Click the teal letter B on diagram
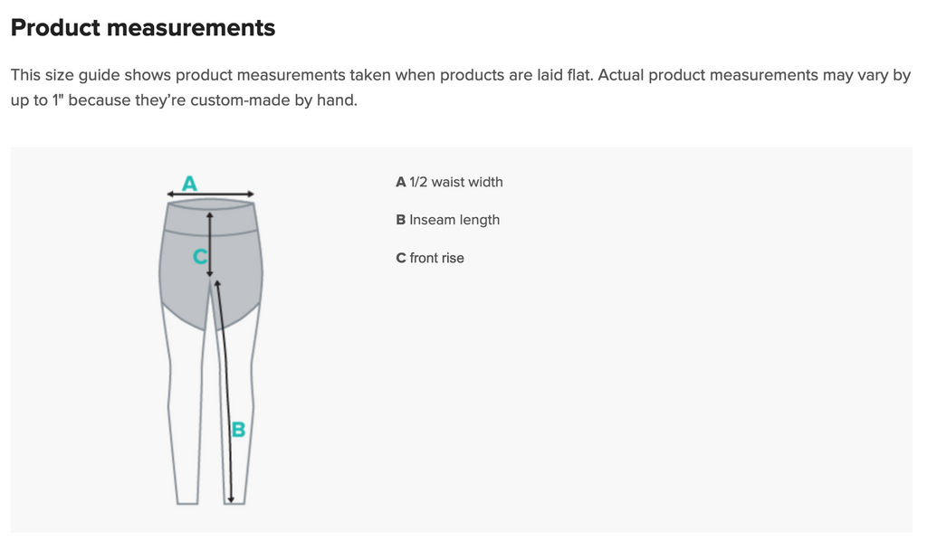 pyautogui.click(x=238, y=430)
